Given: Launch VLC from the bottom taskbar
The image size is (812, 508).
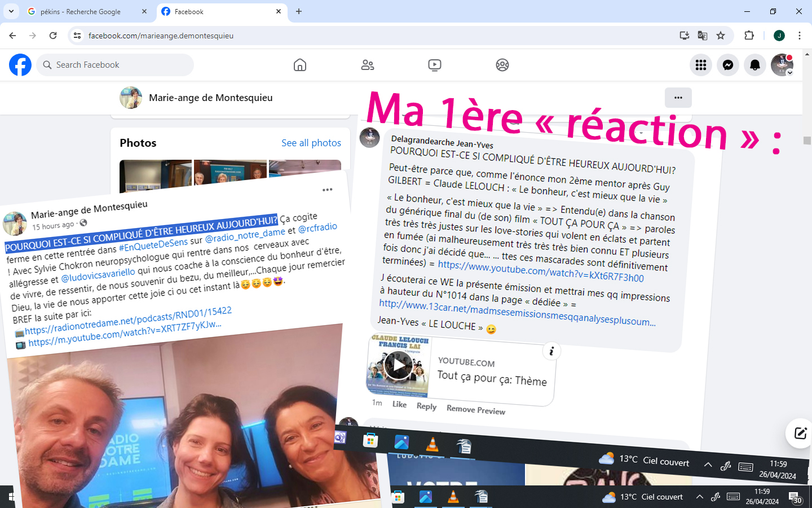Looking at the screenshot, I should (x=453, y=497).
